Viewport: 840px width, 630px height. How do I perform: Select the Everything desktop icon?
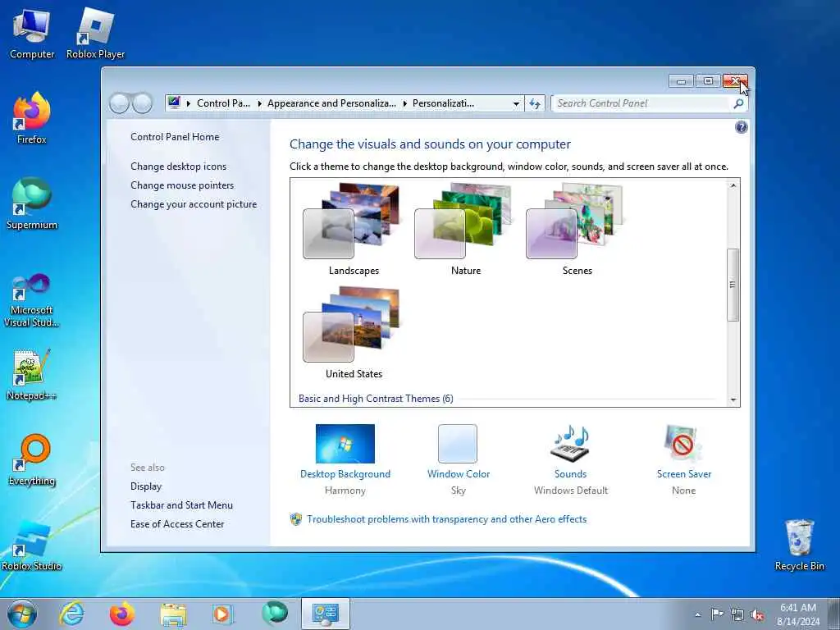[x=32, y=459]
